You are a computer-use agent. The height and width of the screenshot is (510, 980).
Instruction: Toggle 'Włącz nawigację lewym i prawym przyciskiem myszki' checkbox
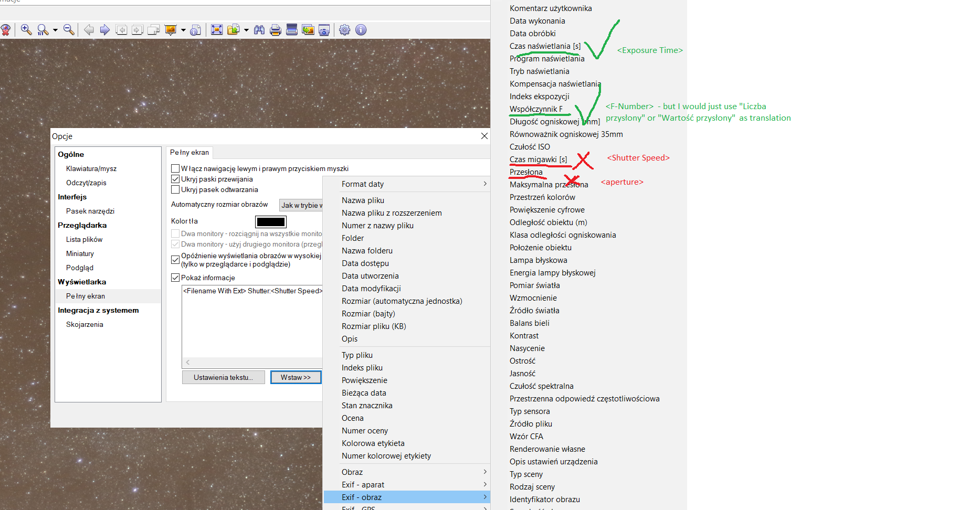point(175,168)
